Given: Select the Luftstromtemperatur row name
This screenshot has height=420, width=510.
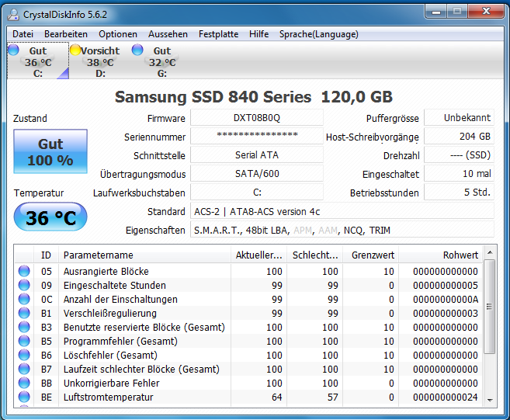Looking at the screenshot, I should pyautogui.click(x=109, y=397).
